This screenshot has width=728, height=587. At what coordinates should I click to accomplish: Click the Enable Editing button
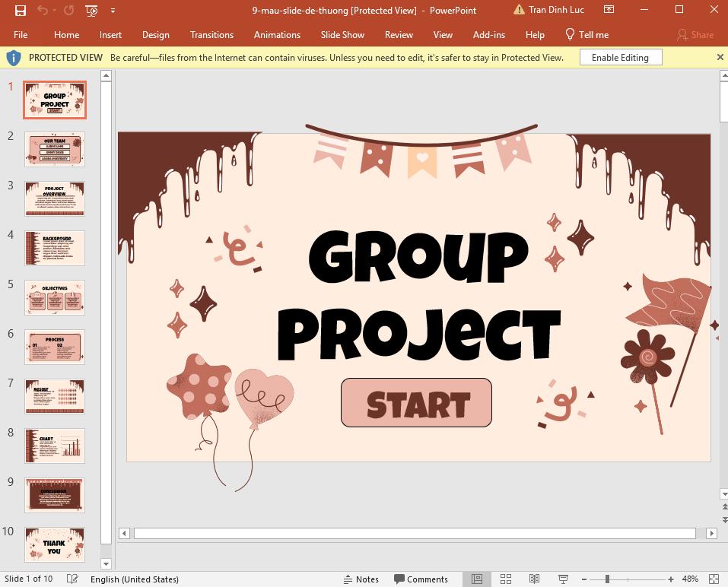click(621, 57)
